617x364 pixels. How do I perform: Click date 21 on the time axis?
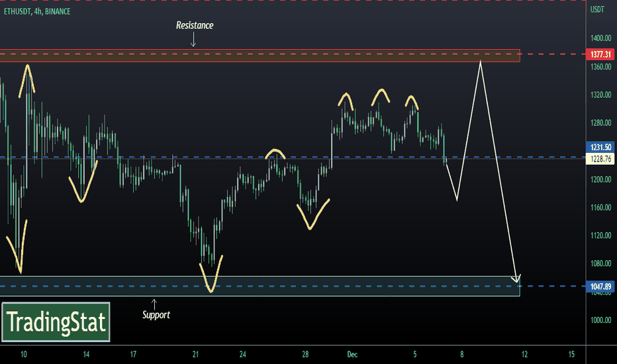[x=195, y=355]
